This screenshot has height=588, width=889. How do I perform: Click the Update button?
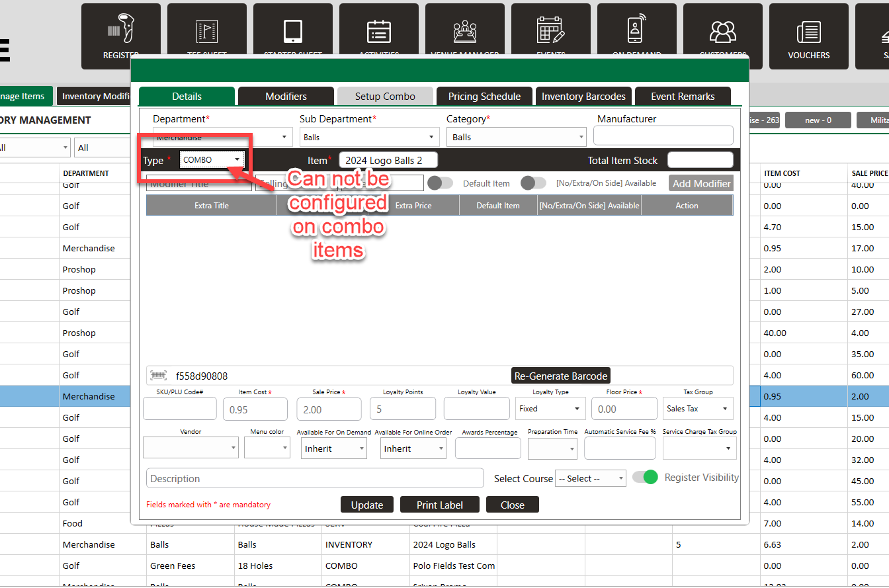tap(367, 505)
